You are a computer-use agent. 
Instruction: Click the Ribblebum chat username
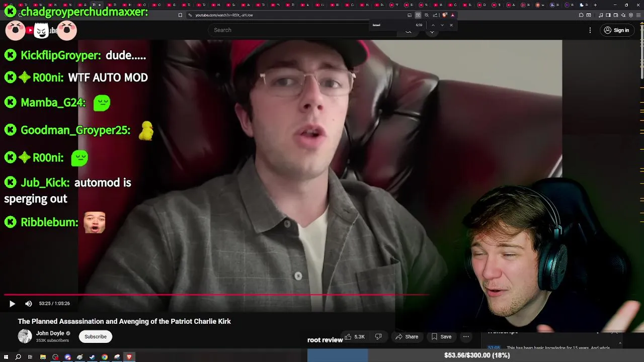tap(49, 222)
